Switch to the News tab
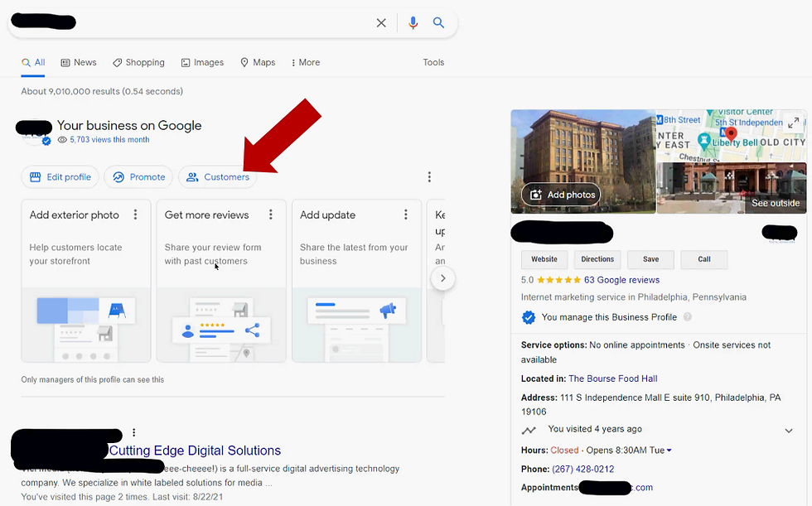This screenshot has height=506, width=812. click(x=79, y=63)
